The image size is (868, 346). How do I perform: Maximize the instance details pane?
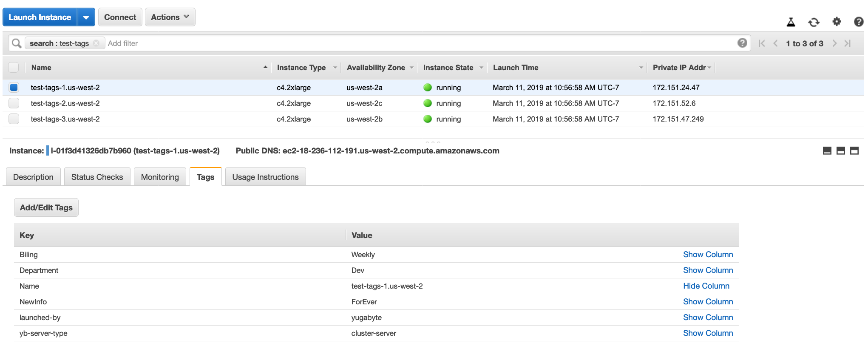click(x=854, y=151)
